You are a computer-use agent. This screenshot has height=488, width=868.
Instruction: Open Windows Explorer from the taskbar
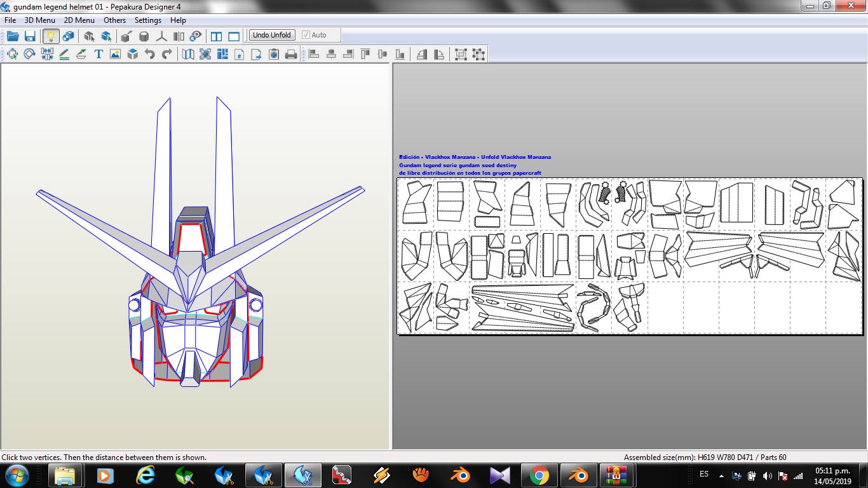(65, 475)
